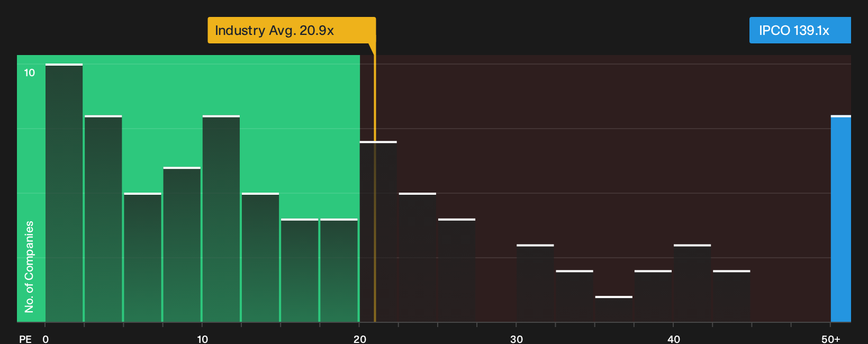The image size is (868, 344).
Task: Click the '30' x-axis label
Action: pyautogui.click(x=517, y=339)
